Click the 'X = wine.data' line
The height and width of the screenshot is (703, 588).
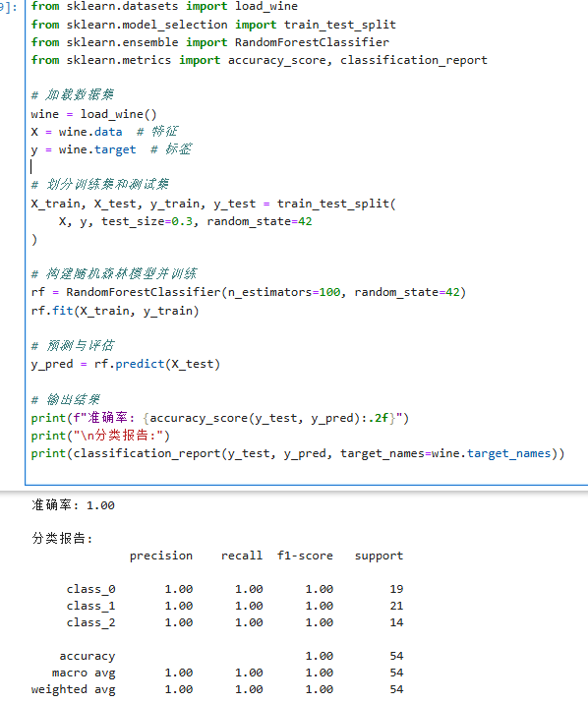(104, 132)
